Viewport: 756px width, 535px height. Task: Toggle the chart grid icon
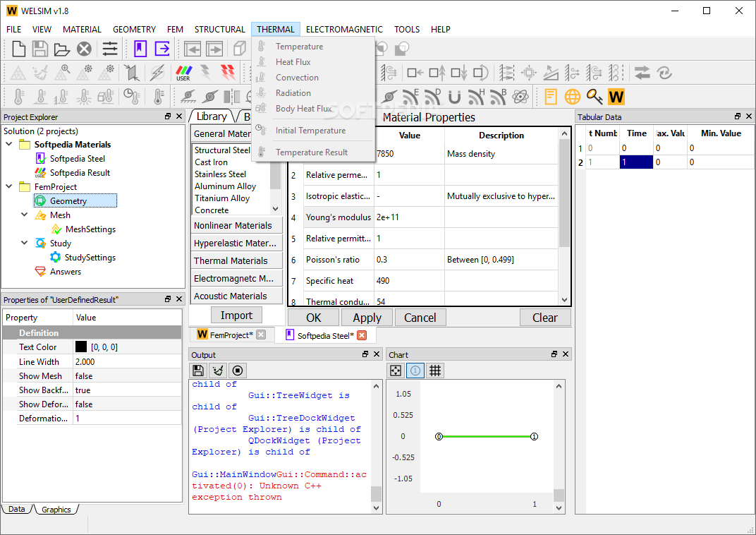pyautogui.click(x=435, y=371)
